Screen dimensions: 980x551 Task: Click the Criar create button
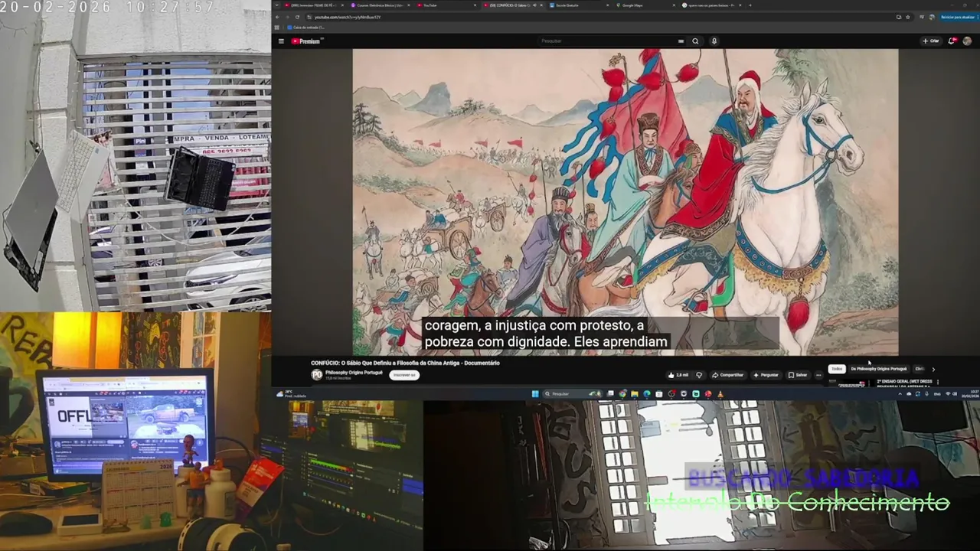pyautogui.click(x=931, y=41)
